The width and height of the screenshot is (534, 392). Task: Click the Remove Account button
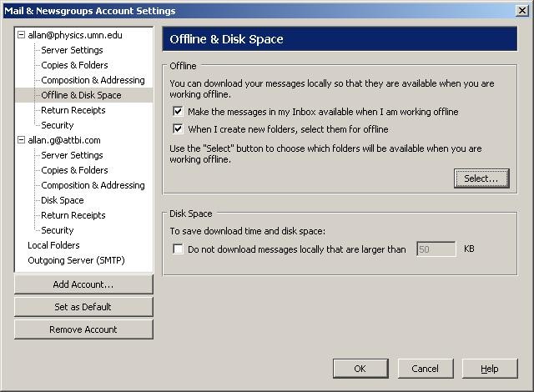tap(83, 329)
